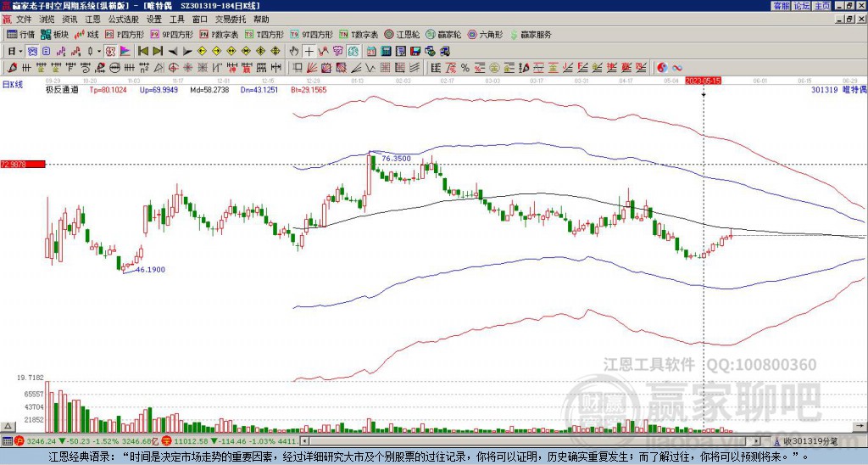This screenshot has width=868, height=465.
Task: Select the percentage % retracement tool
Action: [x=465, y=68]
